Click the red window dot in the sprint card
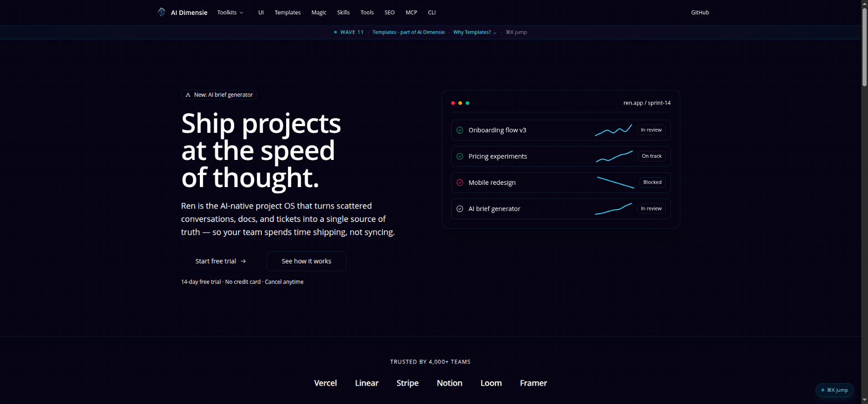Viewport: 868px width, 404px height. tap(453, 103)
